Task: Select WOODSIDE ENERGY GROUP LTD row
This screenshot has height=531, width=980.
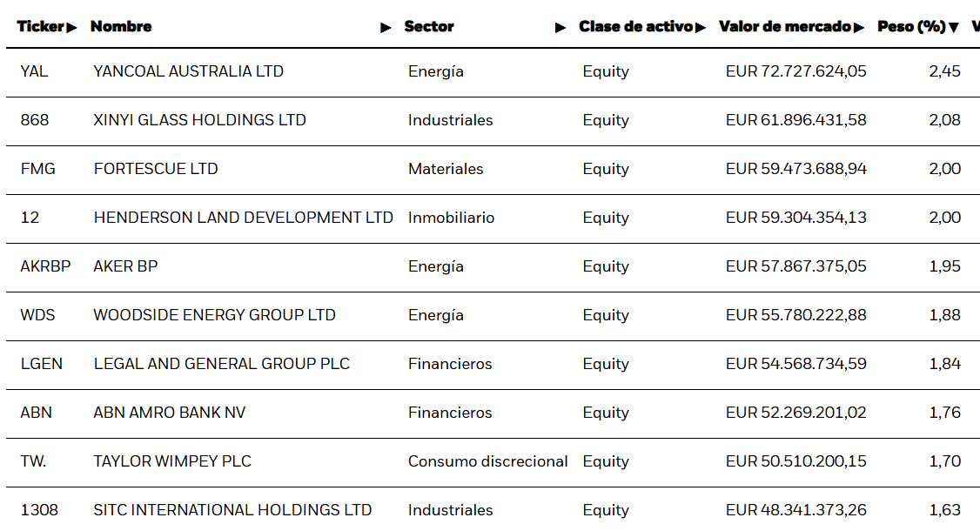Action: 214,315
